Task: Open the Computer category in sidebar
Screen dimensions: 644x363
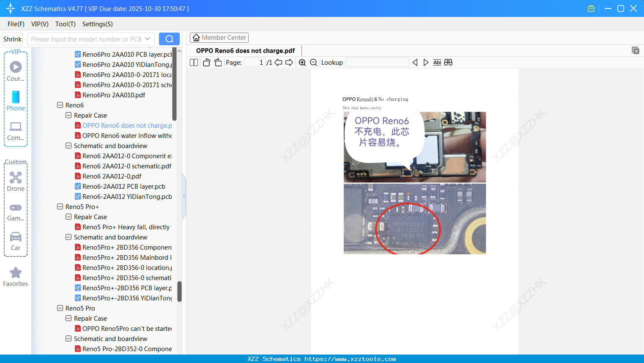Action: [16, 131]
